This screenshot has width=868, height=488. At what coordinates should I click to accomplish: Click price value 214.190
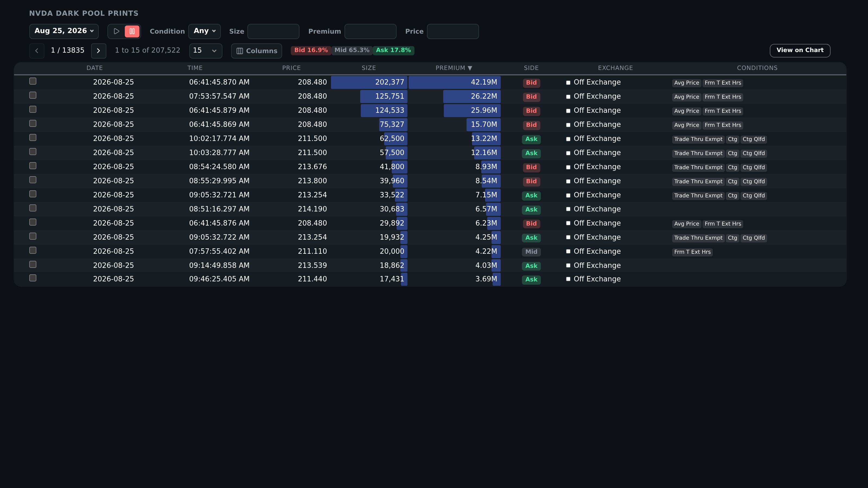click(312, 209)
